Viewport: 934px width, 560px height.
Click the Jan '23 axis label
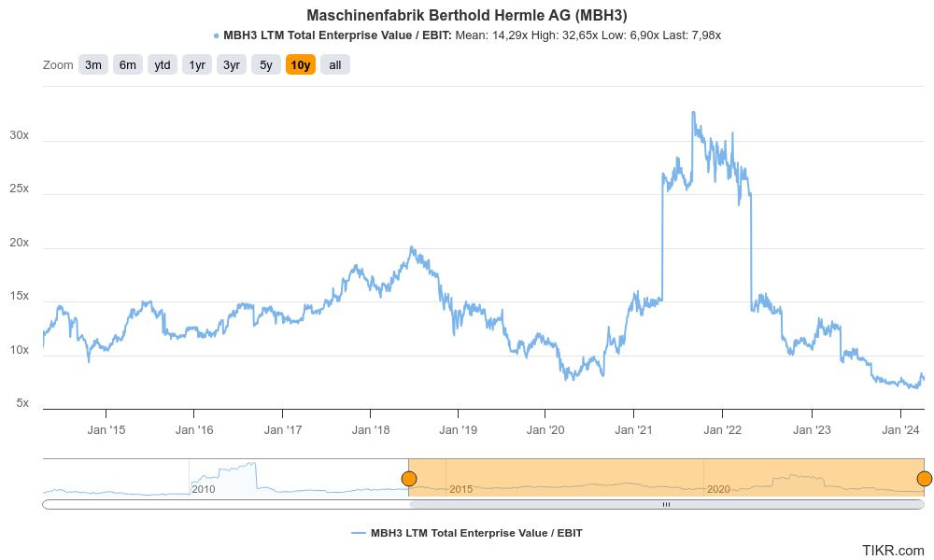[x=812, y=429]
